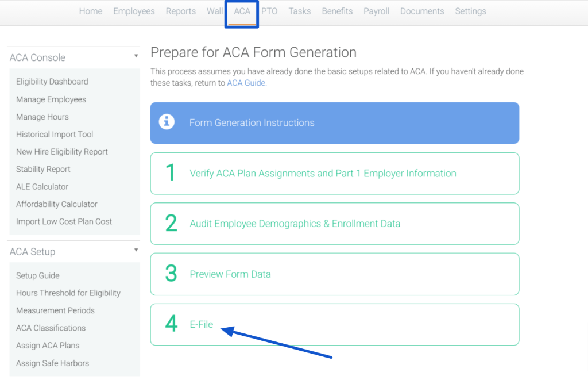Open step 4 E-File

[x=335, y=324]
